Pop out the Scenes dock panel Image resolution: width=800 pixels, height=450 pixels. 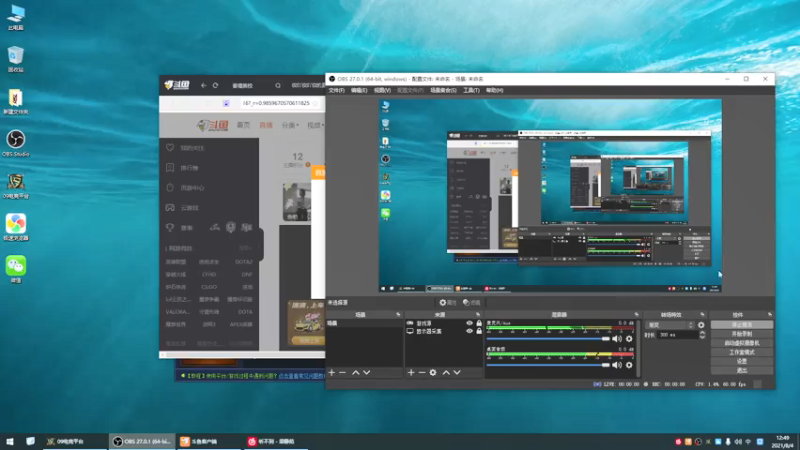coord(398,315)
